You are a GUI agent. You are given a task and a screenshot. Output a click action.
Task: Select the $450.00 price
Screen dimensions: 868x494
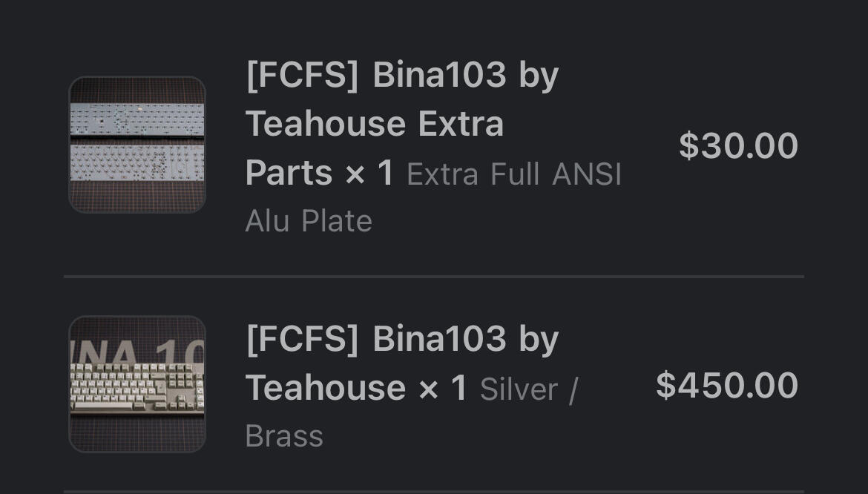(x=726, y=385)
